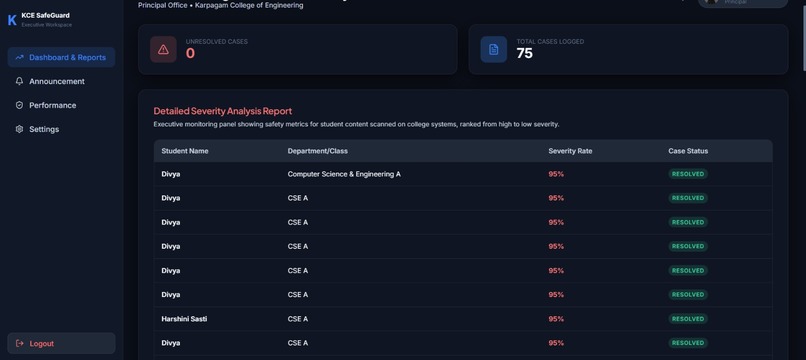
Task: Click the blue K logo icon
Action: 12,20
